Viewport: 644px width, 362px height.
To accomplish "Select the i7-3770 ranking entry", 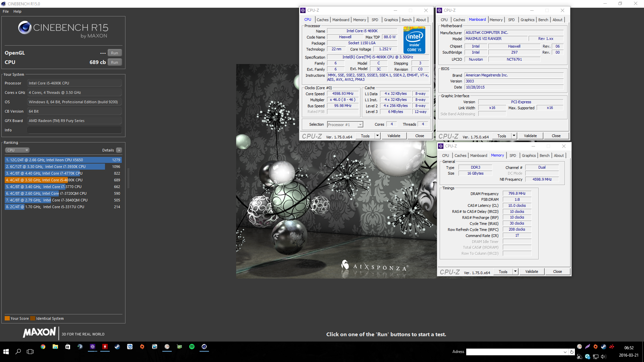I will point(63,187).
